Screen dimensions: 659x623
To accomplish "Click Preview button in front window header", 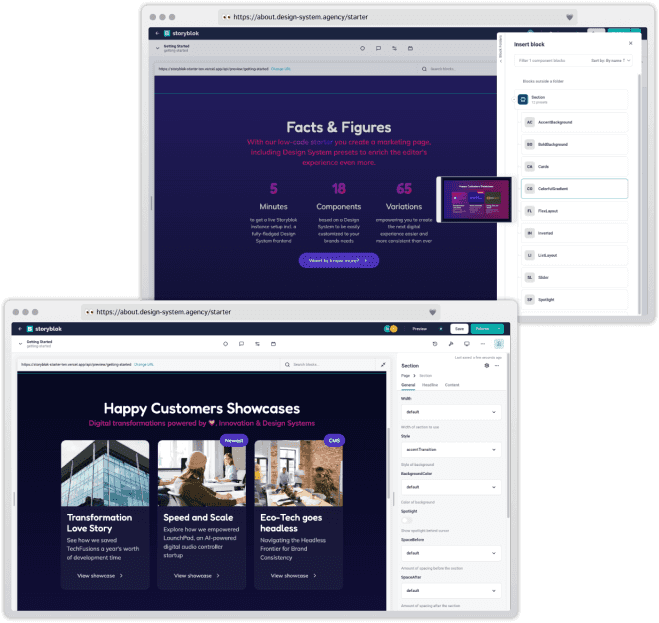I will pos(419,329).
